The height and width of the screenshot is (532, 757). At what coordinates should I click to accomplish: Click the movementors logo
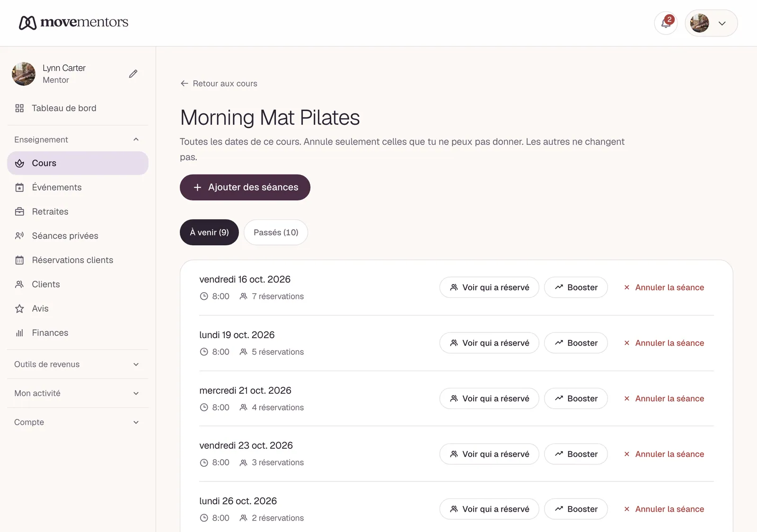click(74, 22)
